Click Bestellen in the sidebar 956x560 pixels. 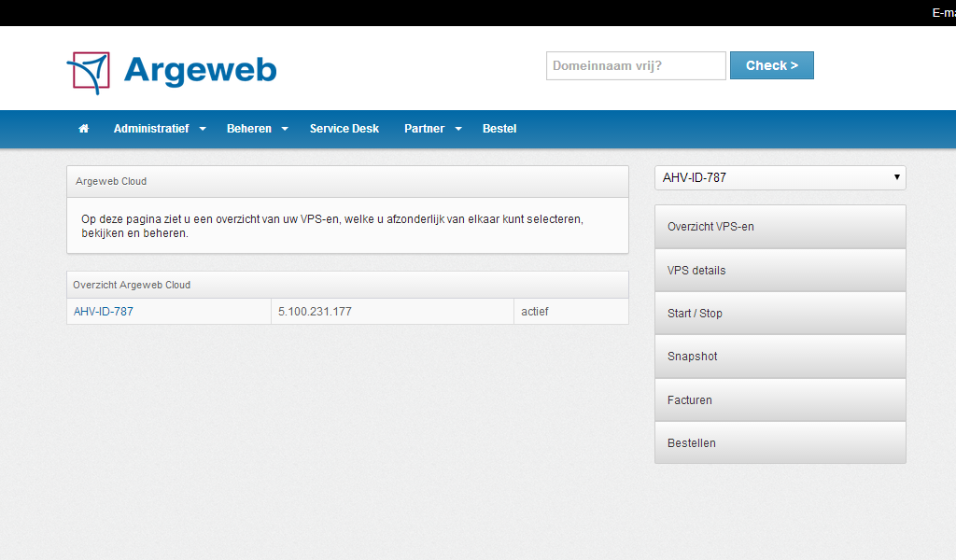(x=691, y=443)
